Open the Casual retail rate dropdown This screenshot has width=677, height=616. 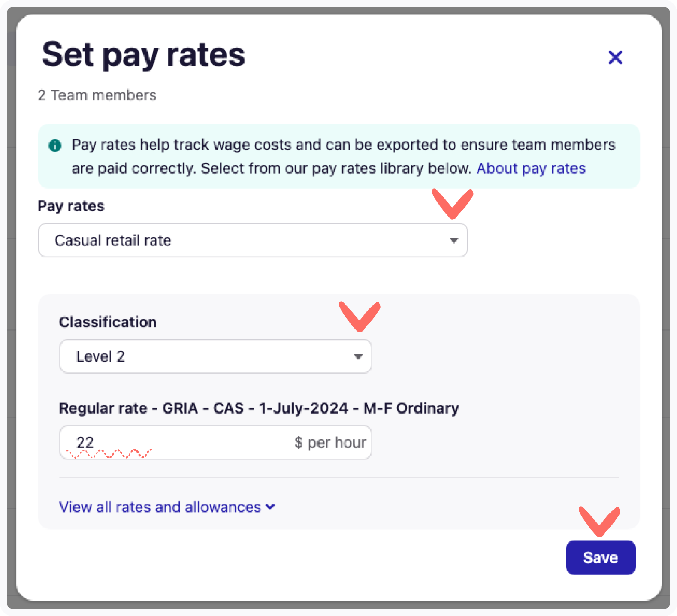[252, 240]
